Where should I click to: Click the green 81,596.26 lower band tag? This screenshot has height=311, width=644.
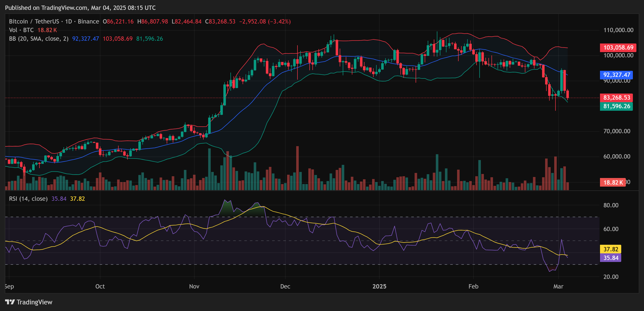tap(616, 106)
